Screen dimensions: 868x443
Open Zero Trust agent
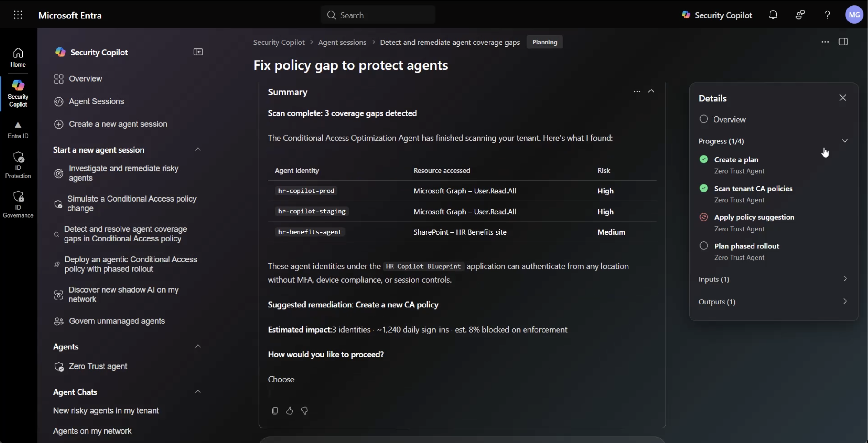(x=90, y=366)
